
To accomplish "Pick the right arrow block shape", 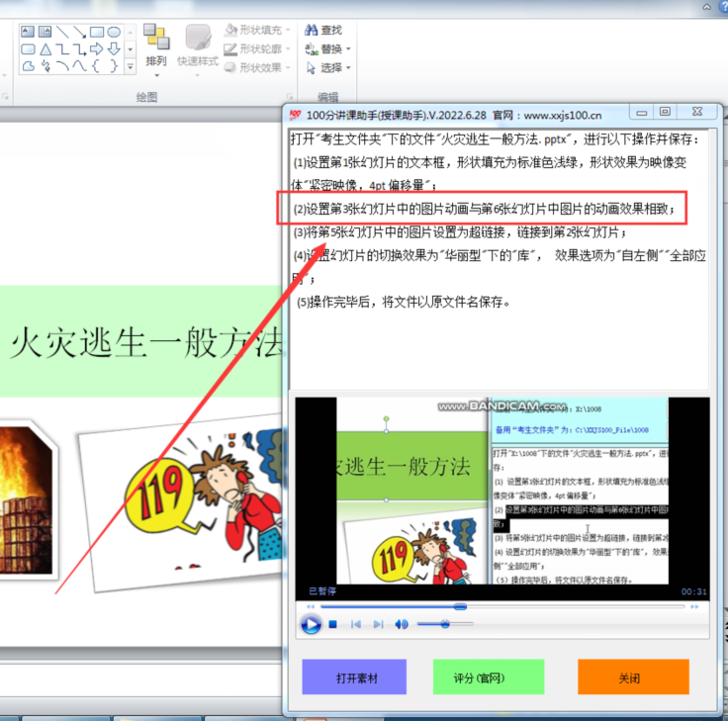I will [97, 48].
